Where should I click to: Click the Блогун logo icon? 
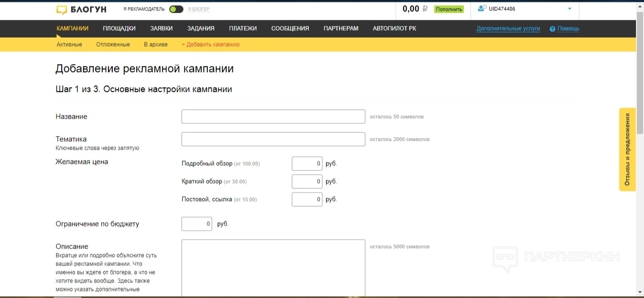(61, 9)
